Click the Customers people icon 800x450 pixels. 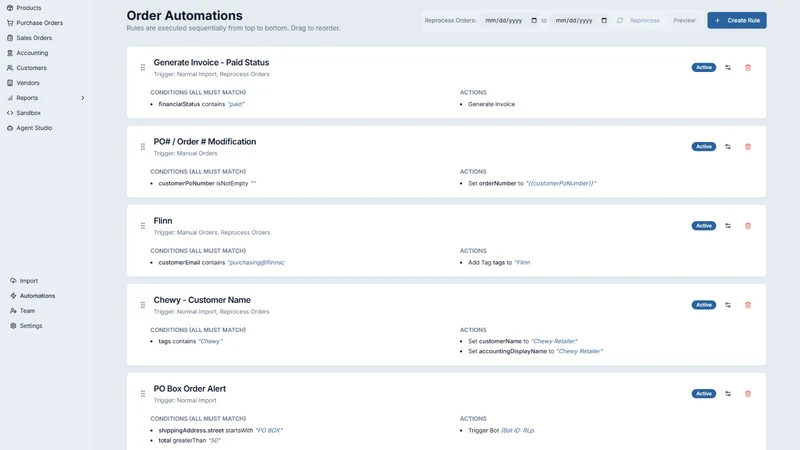[10, 68]
